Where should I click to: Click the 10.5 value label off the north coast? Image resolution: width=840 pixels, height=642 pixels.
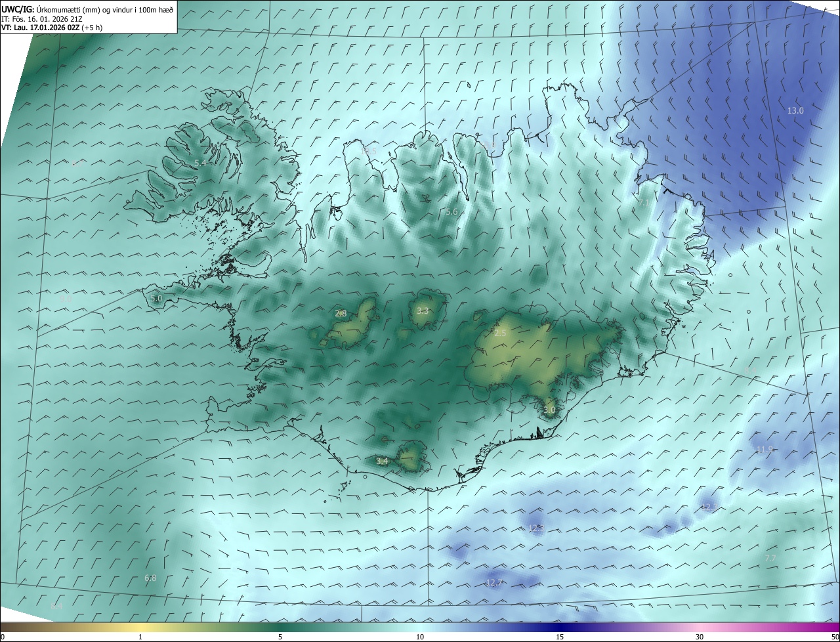(369, 151)
